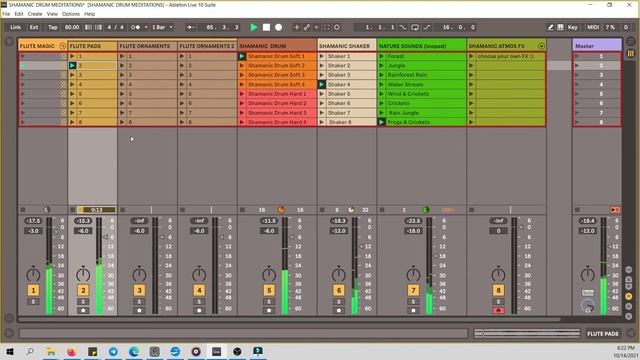This screenshot has width=640, height=360.
Task: Open Microsoft Edge from the taskbar
Action: (134, 351)
